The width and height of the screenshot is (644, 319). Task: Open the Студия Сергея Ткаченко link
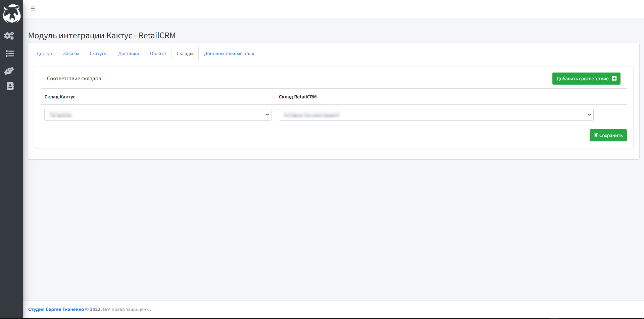[x=56, y=309]
